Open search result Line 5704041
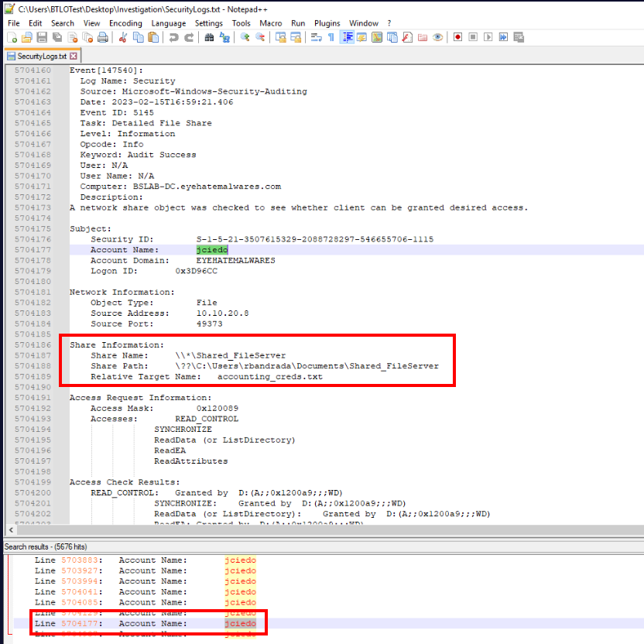 tap(145, 592)
